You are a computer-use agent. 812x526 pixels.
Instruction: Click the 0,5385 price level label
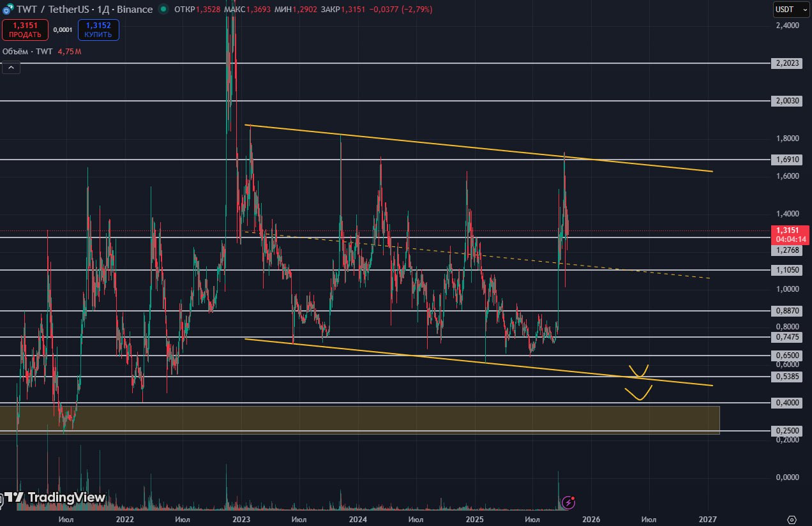pyautogui.click(x=788, y=377)
